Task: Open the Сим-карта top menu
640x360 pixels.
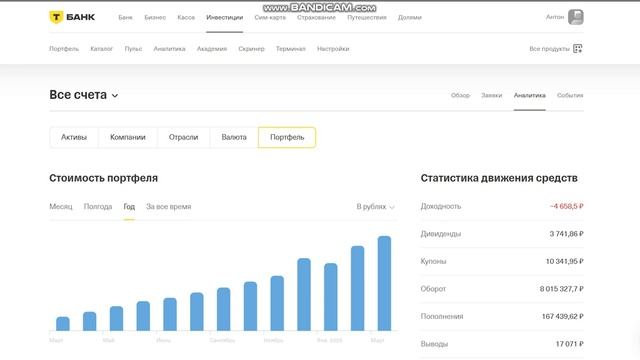Action: (x=270, y=18)
